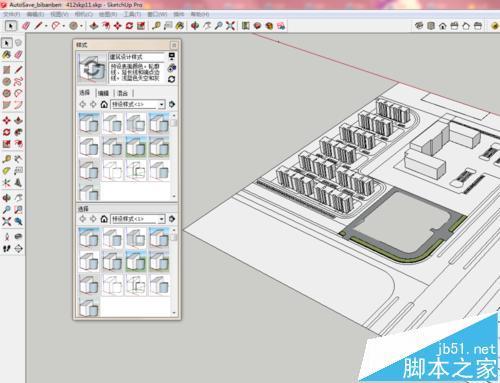The height and width of the screenshot is (383, 500).
Task: Select the Eraser tool in top toolbar
Action: tap(26, 26)
